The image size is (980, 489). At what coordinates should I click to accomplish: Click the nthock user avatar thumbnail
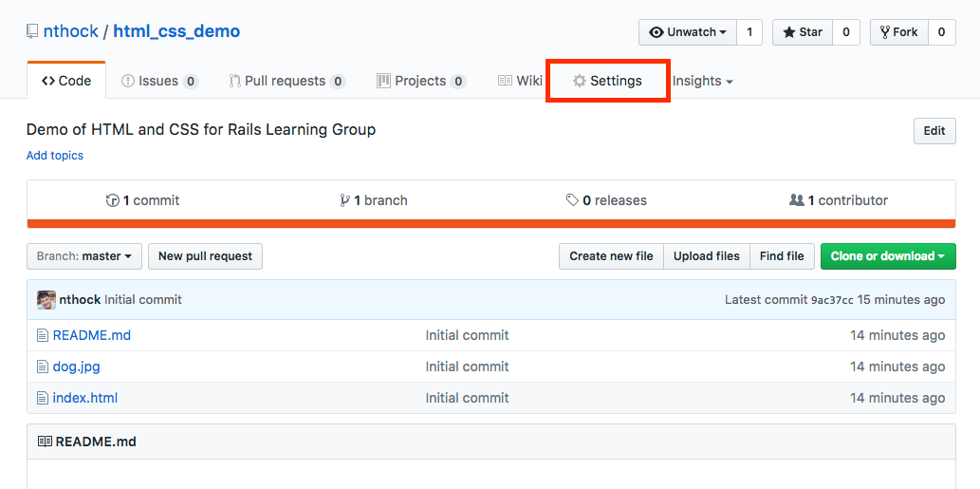46,300
